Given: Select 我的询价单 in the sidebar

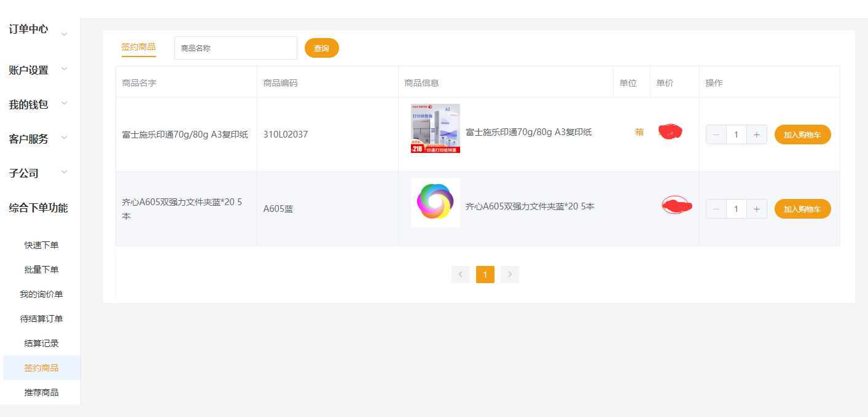Looking at the screenshot, I should pos(41,294).
